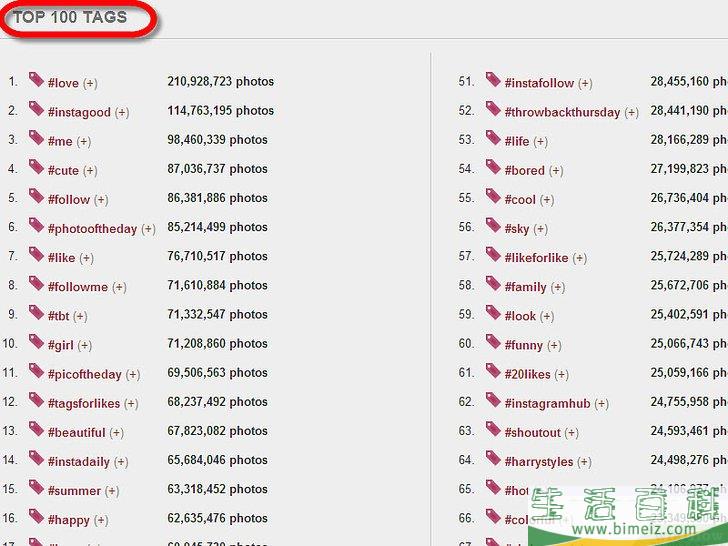Open the #follow hashtag link
This screenshot has height=546, width=728.
(x=69, y=200)
